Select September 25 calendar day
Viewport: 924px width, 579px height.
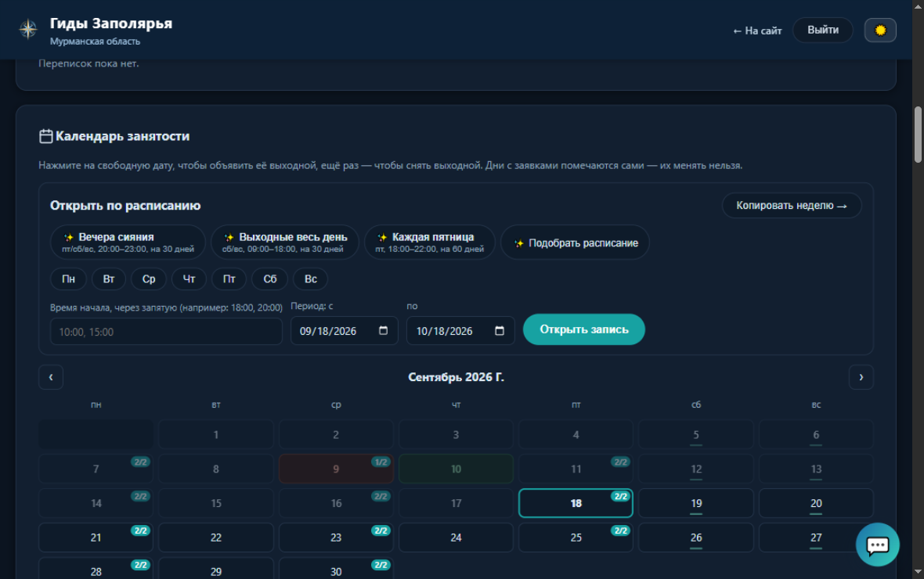click(576, 538)
